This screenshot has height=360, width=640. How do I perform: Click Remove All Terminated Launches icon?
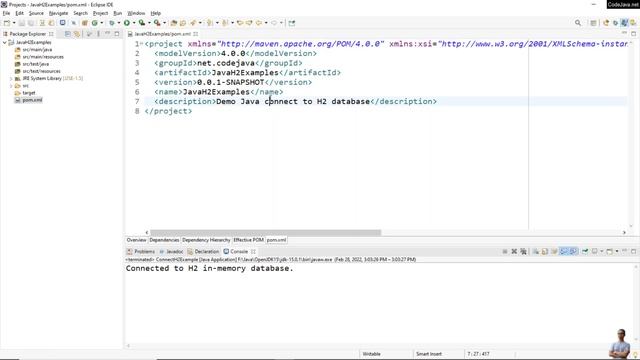point(523,251)
